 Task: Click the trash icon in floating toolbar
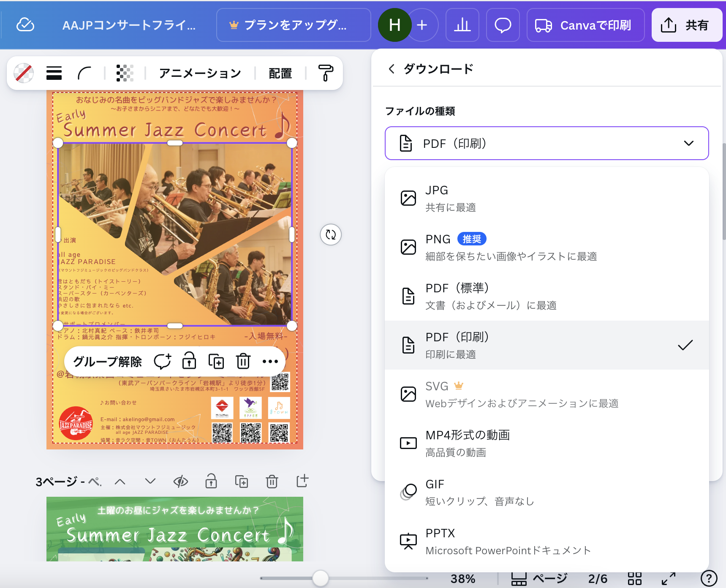(243, 361)
